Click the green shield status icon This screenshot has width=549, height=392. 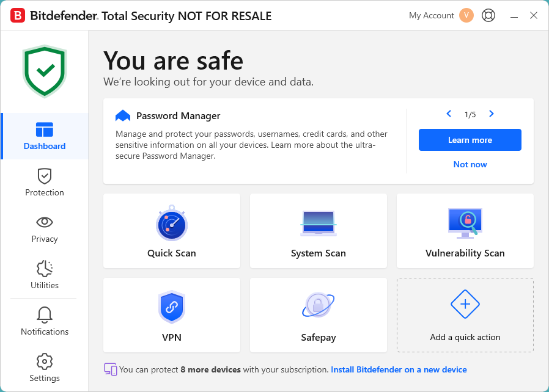pos(45,71)
